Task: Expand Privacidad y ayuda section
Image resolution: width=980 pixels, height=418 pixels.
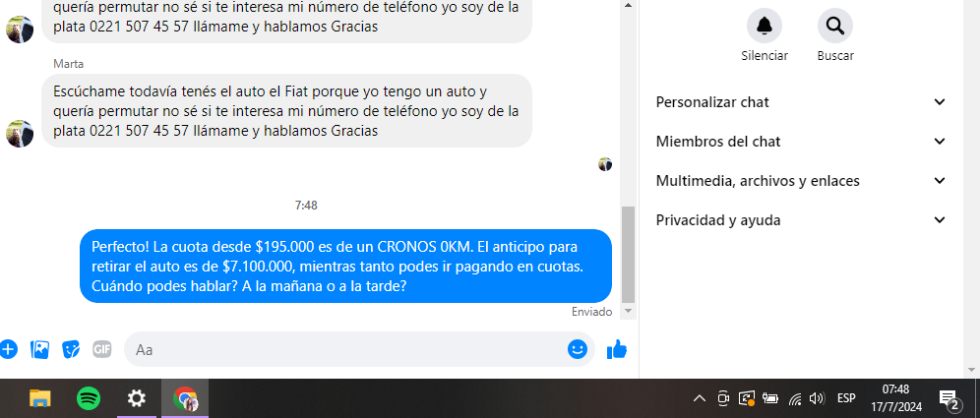Action: tap(801, 220)
